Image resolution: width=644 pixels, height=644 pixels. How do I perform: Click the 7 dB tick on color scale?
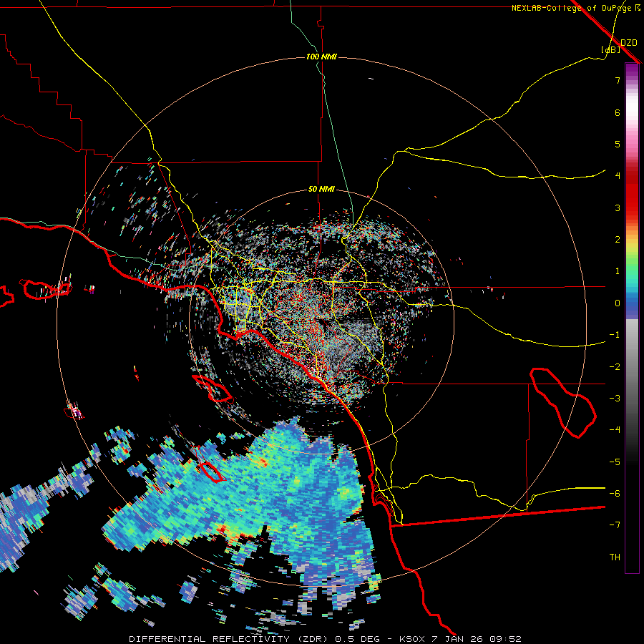pos(618,80)
